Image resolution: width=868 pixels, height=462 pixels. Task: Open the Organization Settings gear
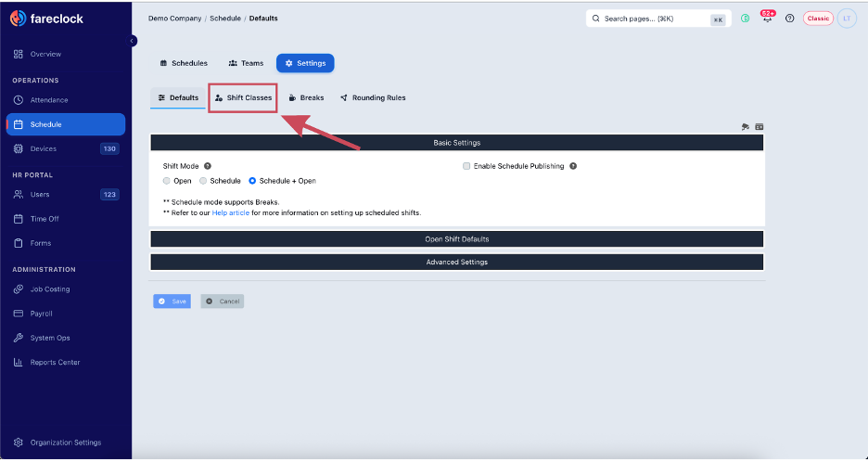[19, 443]
